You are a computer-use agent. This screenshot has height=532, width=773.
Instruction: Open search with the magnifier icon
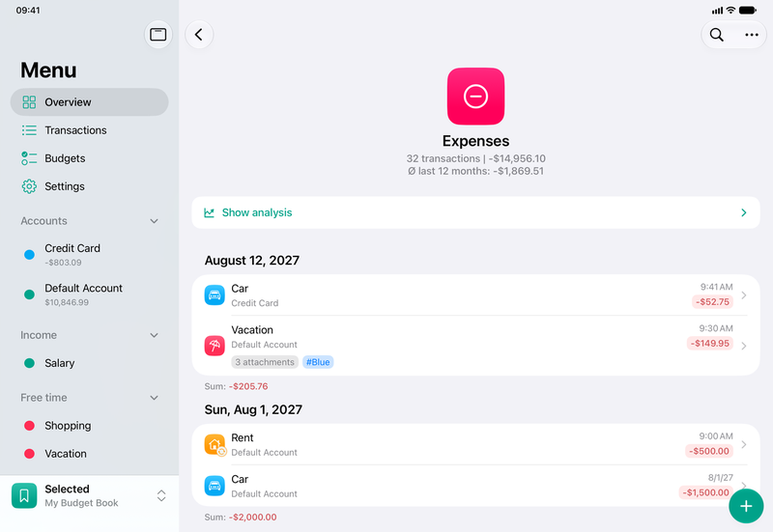(x=717, y=35)
